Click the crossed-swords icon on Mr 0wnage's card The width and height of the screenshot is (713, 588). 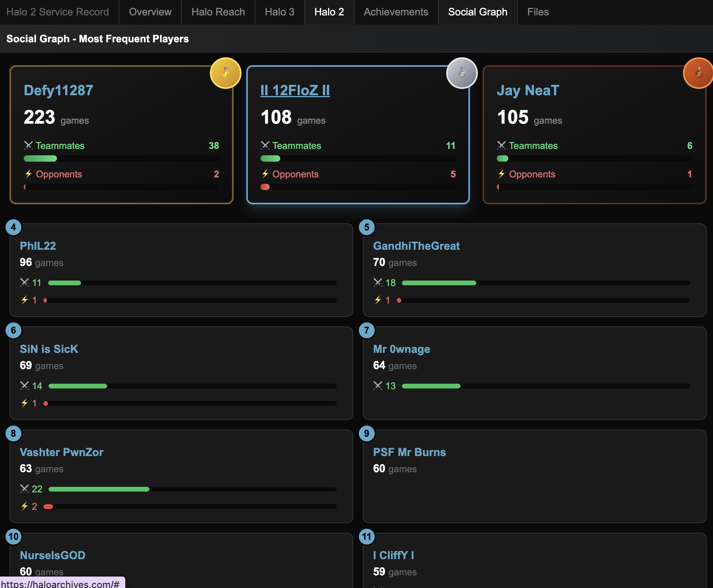pos(379,386)
